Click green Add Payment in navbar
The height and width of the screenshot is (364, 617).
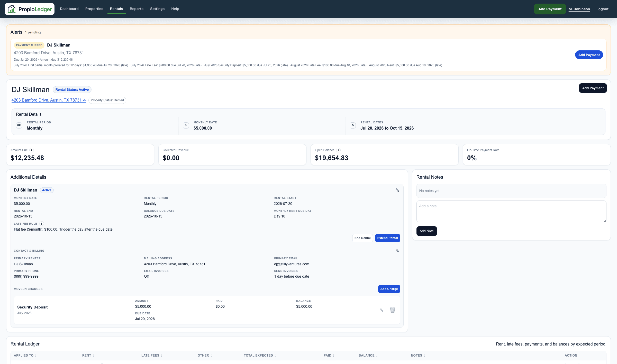click(x=550, y=9)
